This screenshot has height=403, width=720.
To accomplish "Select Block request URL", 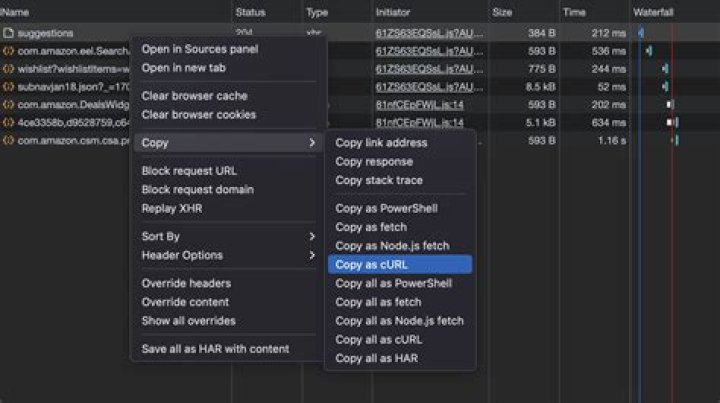I will coord(189,171).
